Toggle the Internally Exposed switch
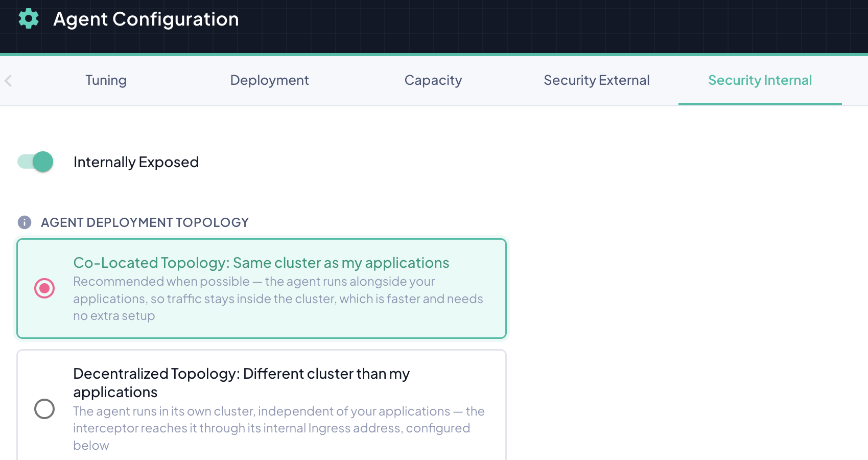Viewport: 868px width, 460px height. 35,162
